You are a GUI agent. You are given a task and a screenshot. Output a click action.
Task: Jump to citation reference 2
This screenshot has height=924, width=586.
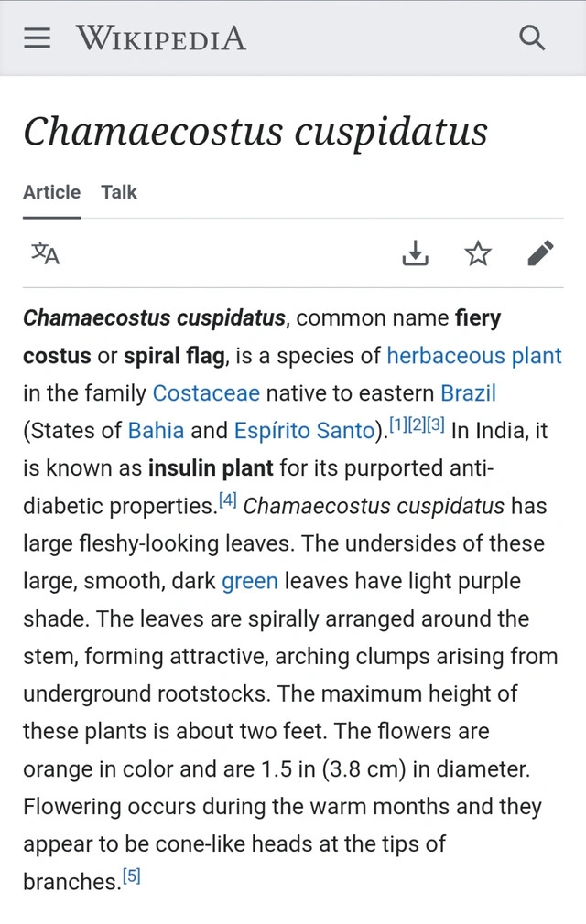[418, 424]
